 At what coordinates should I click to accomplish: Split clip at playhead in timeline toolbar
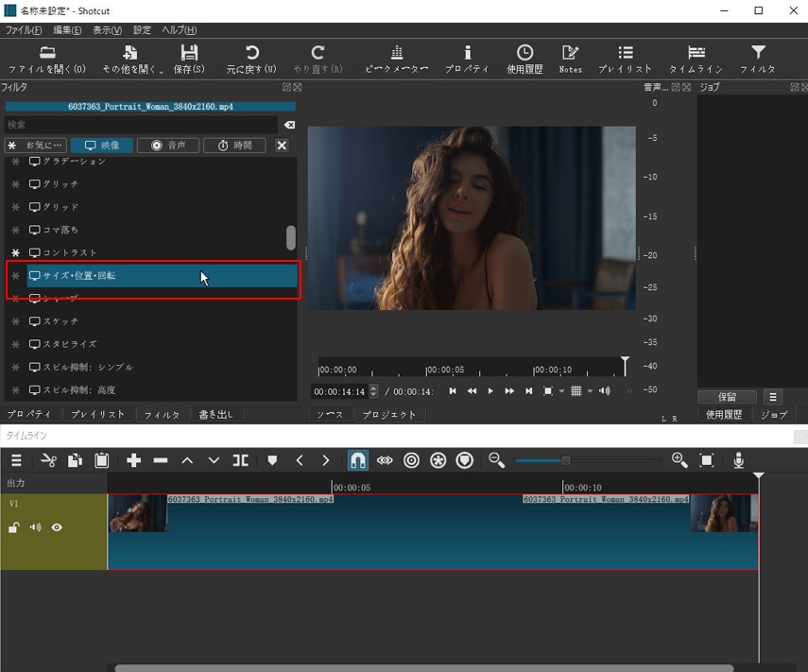[241, 460]
